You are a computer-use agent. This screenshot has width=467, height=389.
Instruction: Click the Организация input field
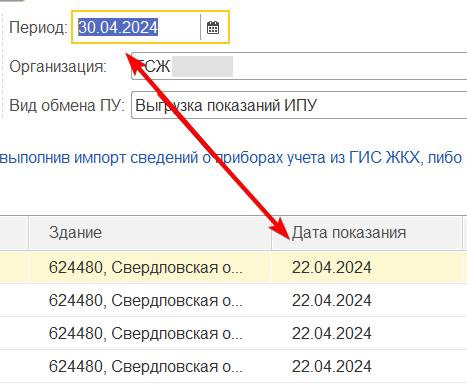pos(299,66)
